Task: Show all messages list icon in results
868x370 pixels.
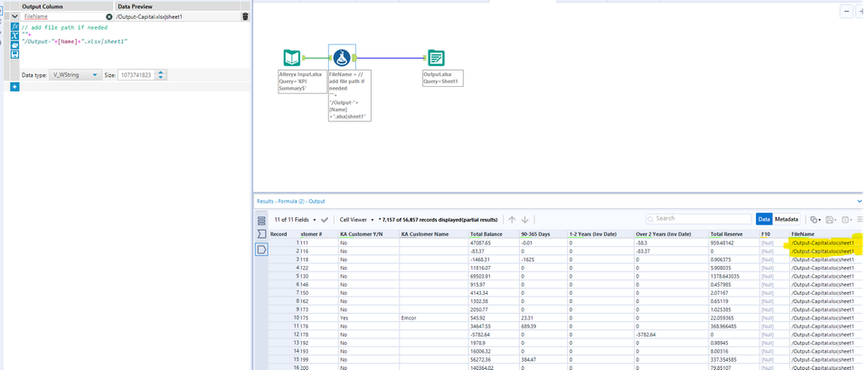Action: [x=261, y=221]
